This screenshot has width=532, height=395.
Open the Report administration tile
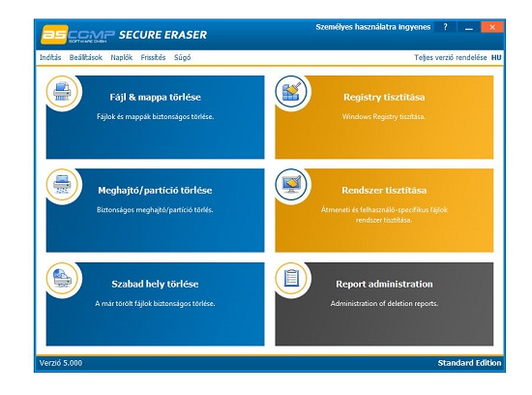(x=384, y=304)
